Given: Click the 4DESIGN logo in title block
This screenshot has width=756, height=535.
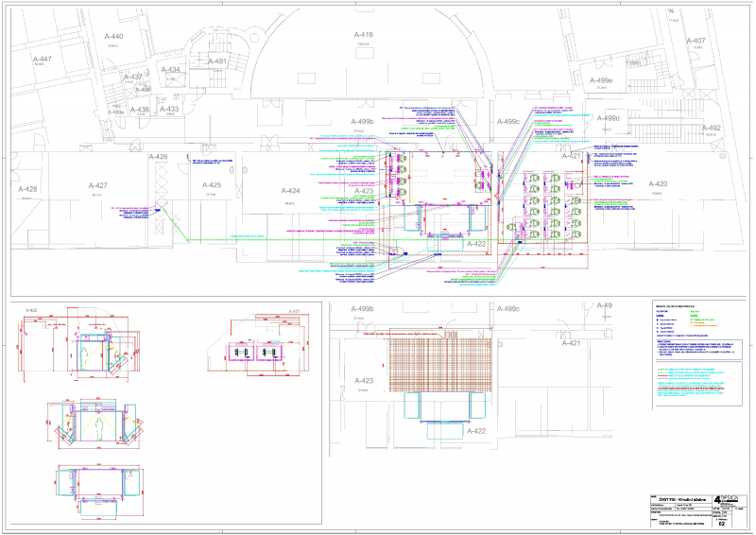Looking at the screenshot, I should coord(727,499).
